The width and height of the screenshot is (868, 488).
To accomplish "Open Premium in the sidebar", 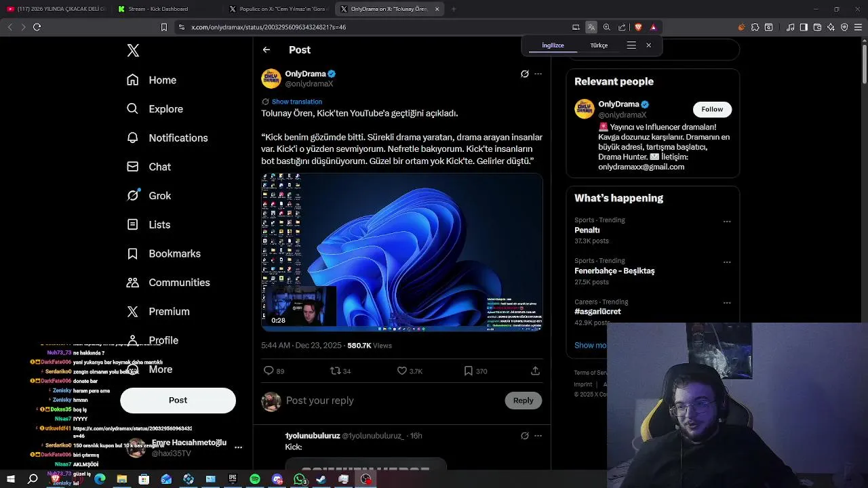I will (158, 312).
